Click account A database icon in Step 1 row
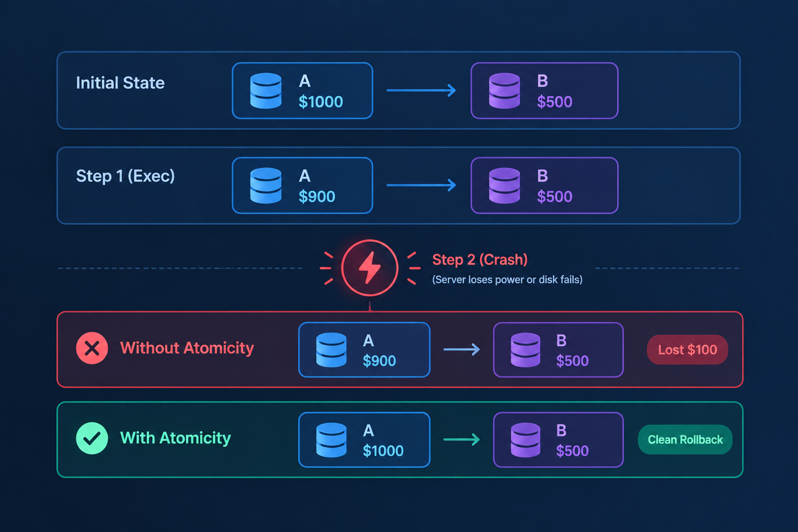 point(266,185)
